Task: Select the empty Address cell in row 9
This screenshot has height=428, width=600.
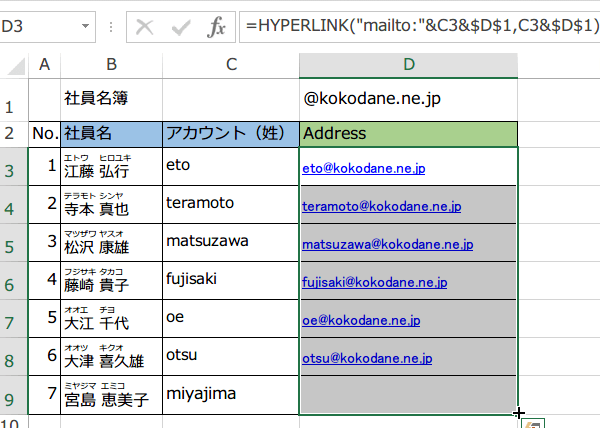Action: coord(408,395)
